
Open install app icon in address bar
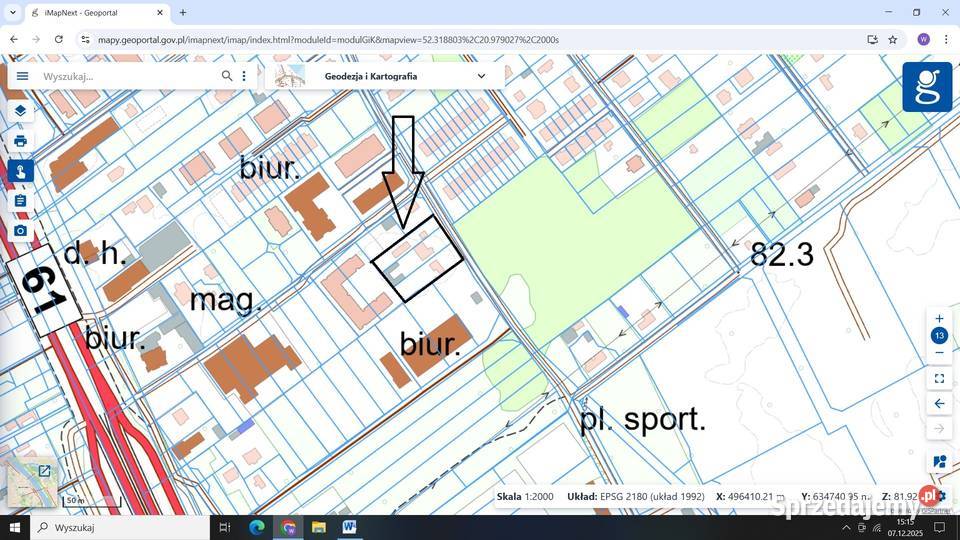[x=872, y=39]
